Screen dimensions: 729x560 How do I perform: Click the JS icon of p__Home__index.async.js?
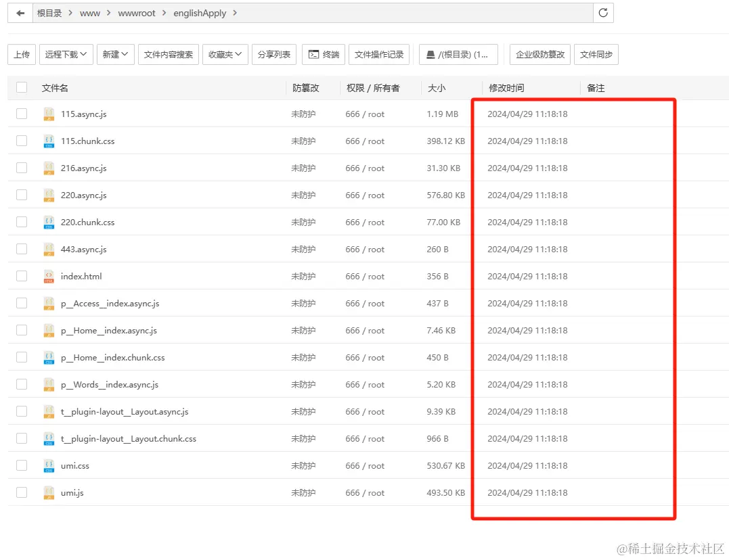click(x=49, y=331)
